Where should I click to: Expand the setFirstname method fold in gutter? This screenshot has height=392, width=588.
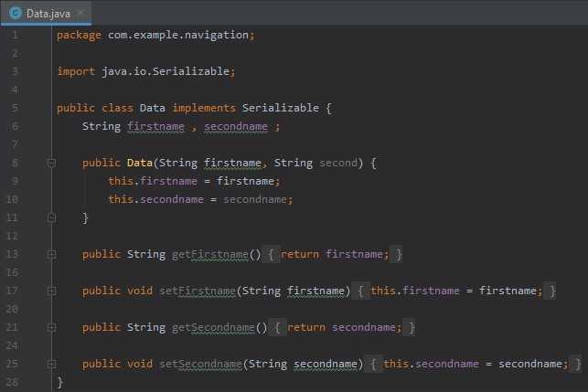[x=52, y=291]
